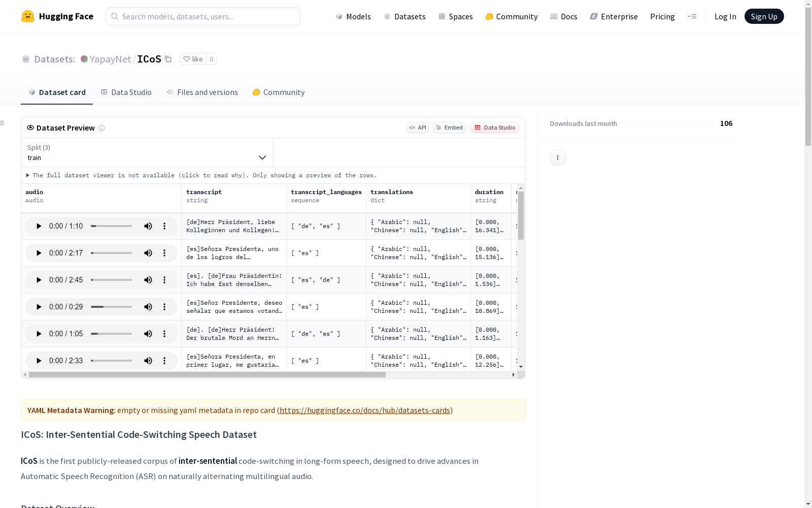Click the audio column header
The width and height of the screenshot is (812, 508).
101,198
